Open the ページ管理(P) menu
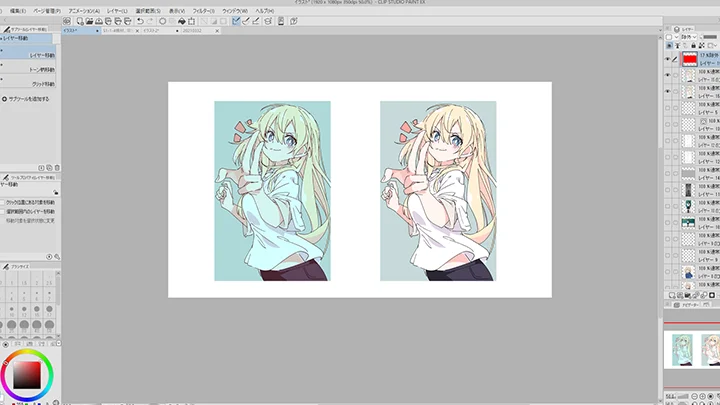 47,11
